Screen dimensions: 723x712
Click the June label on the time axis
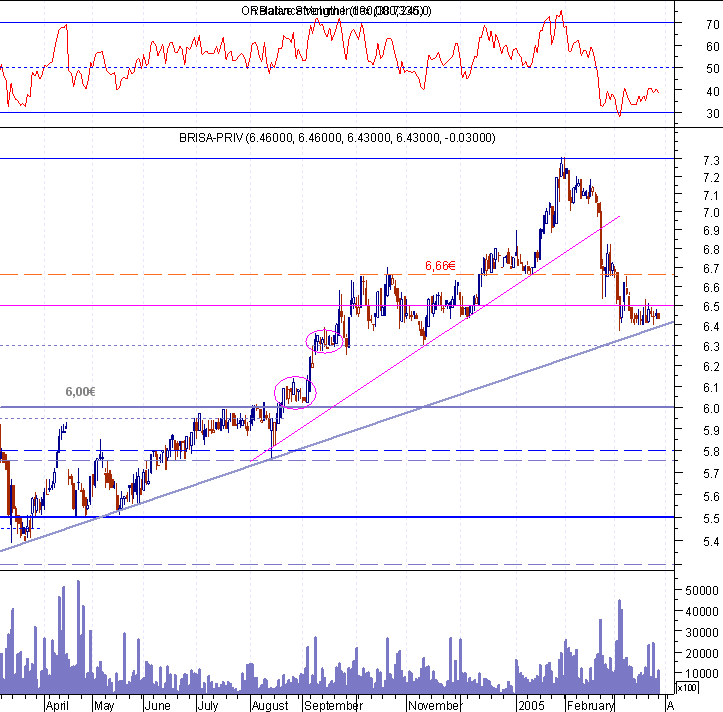(x=157, y=706)
